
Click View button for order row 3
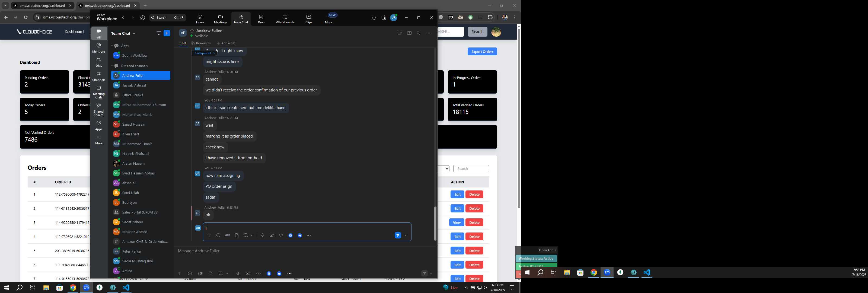click(457, 222)
